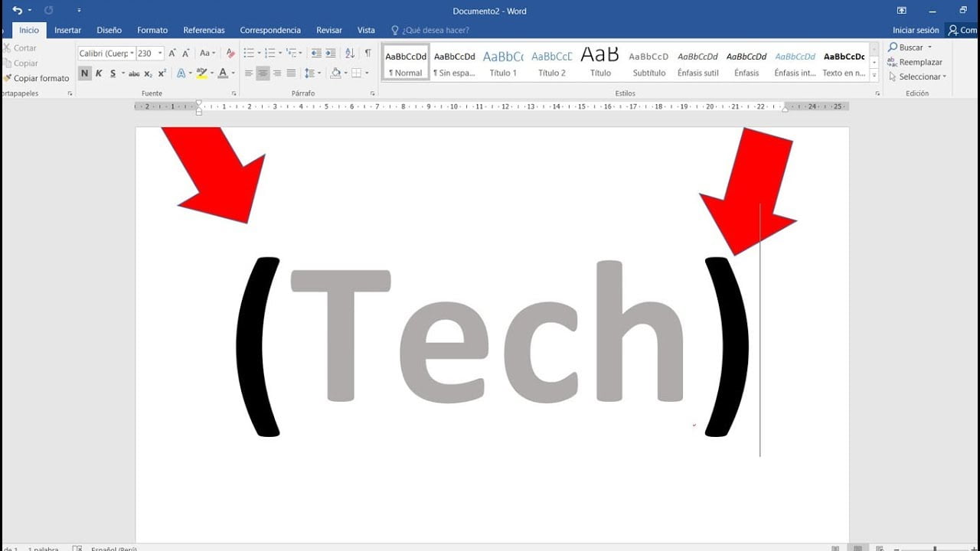Click the subíndice icon

pos(149,73)
